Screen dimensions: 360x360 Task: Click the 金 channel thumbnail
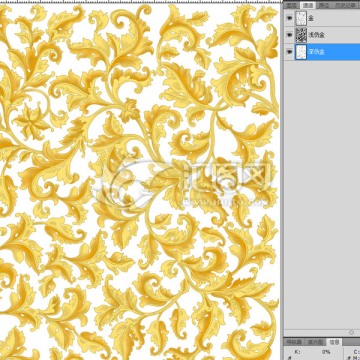(x=301, y=18)
